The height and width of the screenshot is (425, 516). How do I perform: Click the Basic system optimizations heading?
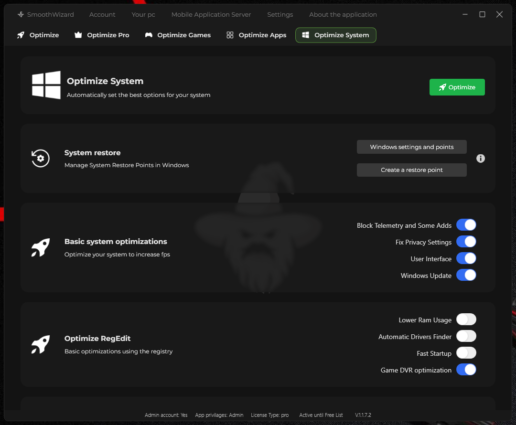pos(116,242)
